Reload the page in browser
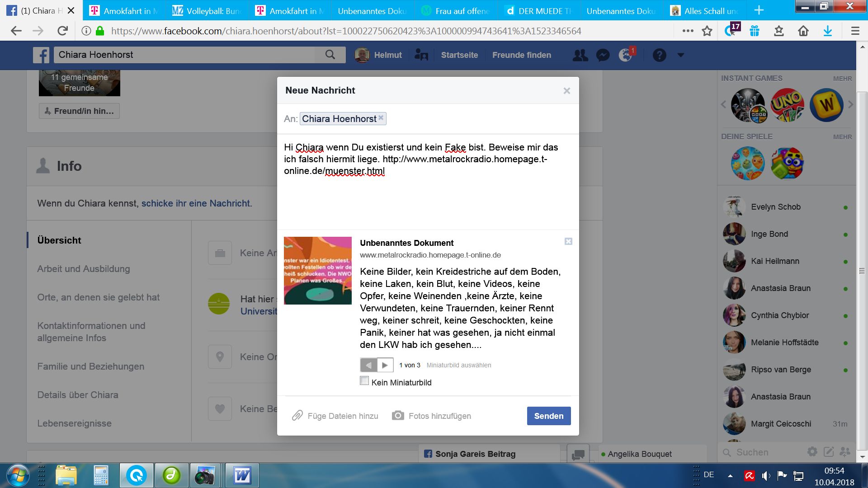The height and width of the screenshot is (488, 868). coord(62,31)
